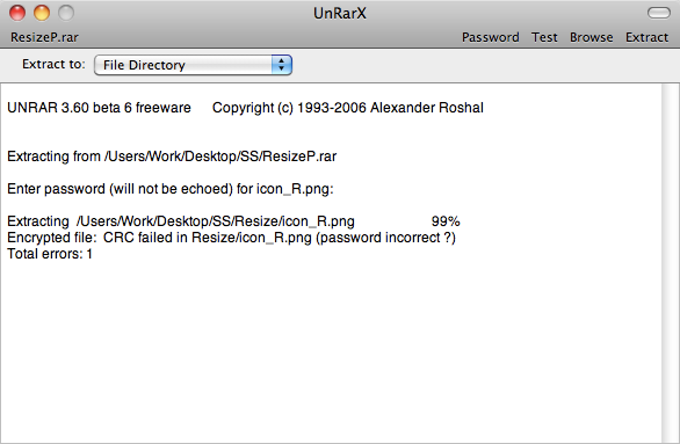Click the gray zoom window button
680x444 pixels.
pyautogui.click(x=65, y=13)
